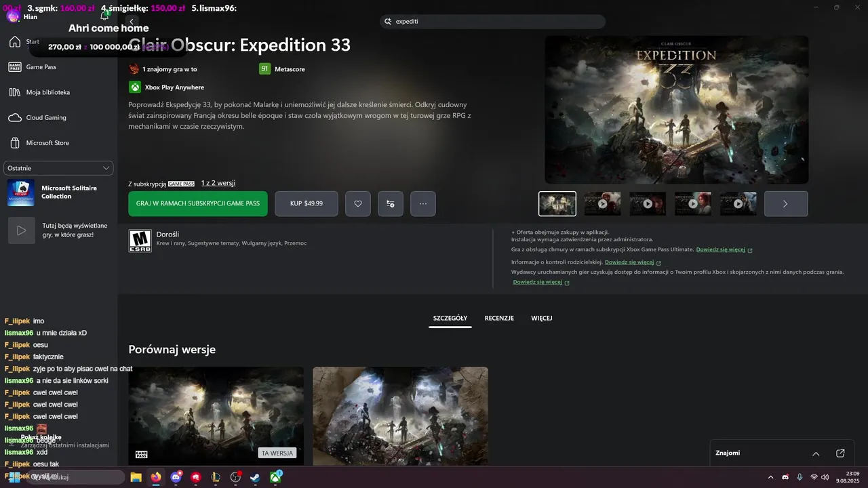Viewport: 868px width, 488px height.
Task: Pop out the Znajomi panel in new window
Action: [x=840, y=453]
